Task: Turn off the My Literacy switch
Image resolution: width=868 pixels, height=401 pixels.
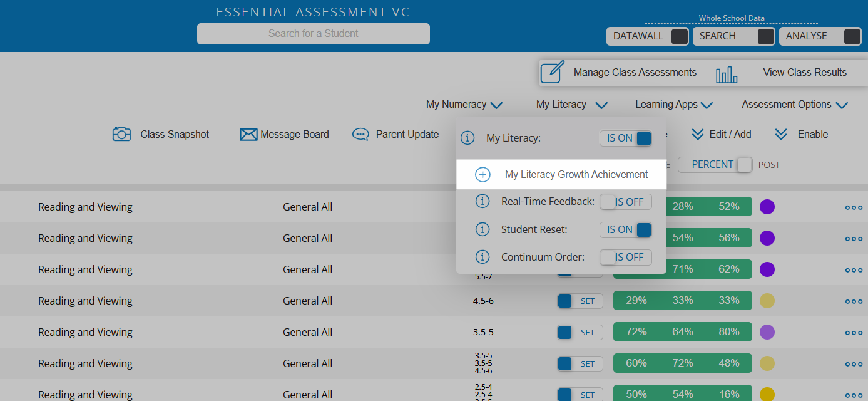Action: 626,138
